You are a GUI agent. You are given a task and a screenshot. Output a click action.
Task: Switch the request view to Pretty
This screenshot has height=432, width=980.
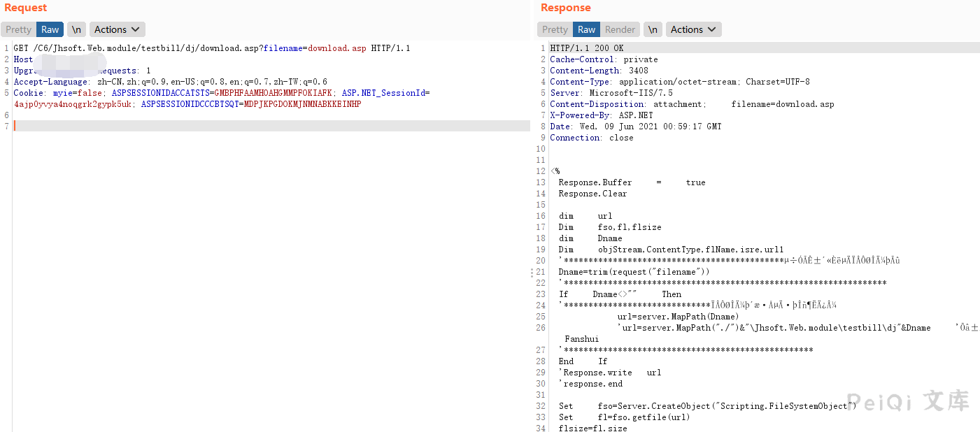point(18,29)
